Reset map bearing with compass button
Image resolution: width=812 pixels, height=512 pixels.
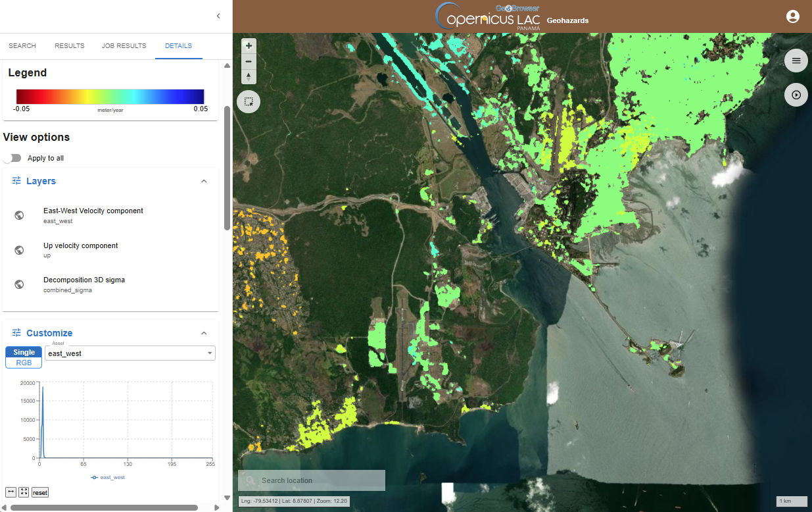[x=249, y=77]
